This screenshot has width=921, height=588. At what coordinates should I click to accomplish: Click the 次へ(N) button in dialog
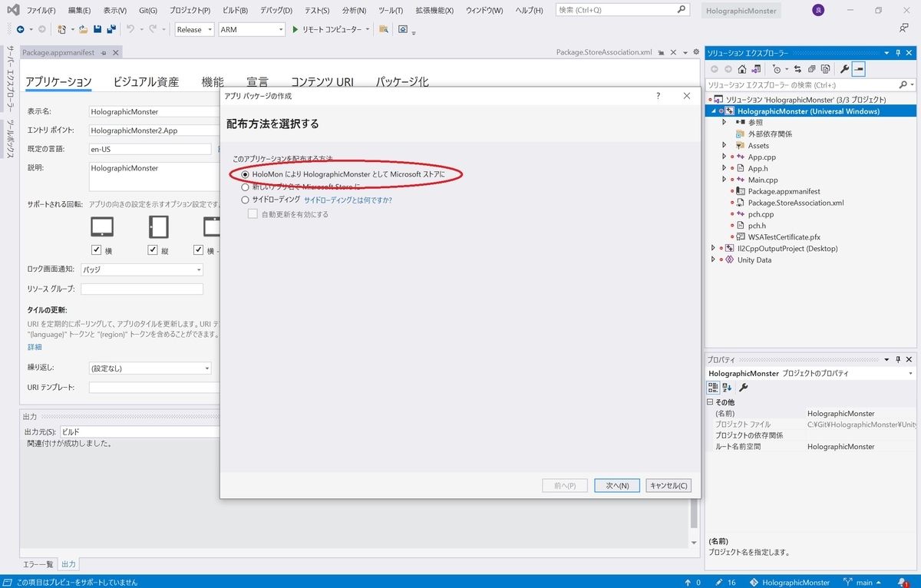pos(617,485)
